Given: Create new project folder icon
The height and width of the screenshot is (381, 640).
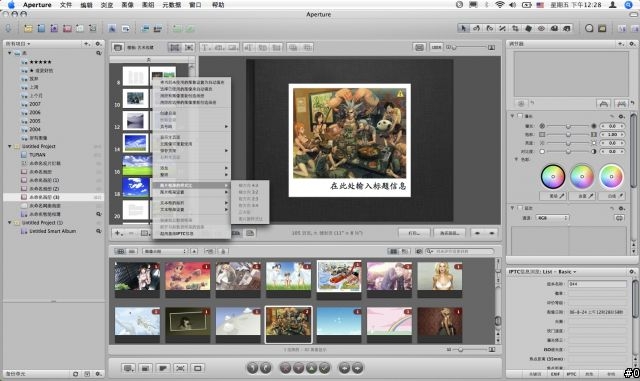Looking at the screenshot, I should (x=28, y=28).
